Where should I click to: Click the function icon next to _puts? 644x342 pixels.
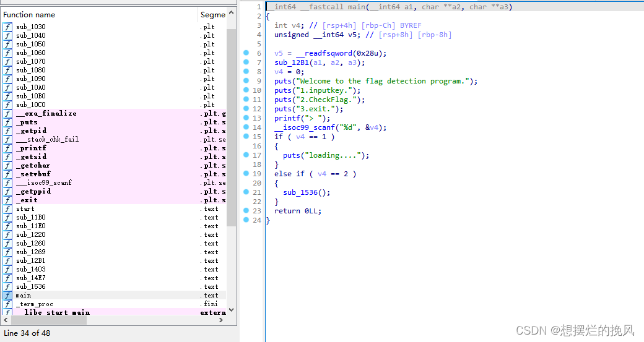(x=7, y=122)
